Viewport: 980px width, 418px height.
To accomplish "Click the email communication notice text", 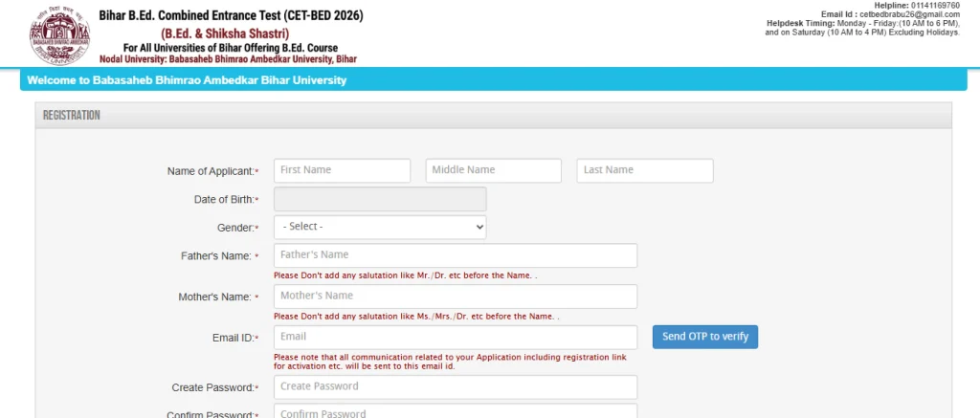I will point(450,362).
